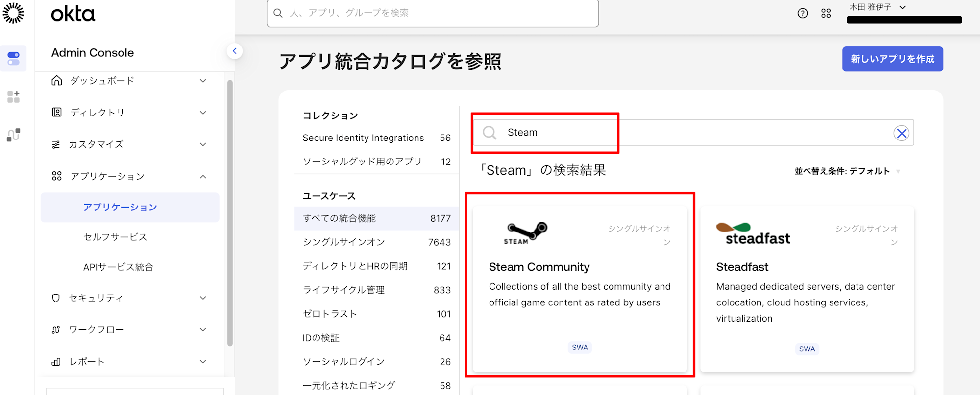Filter by すべての統合機能 use case

click(376, 218)
